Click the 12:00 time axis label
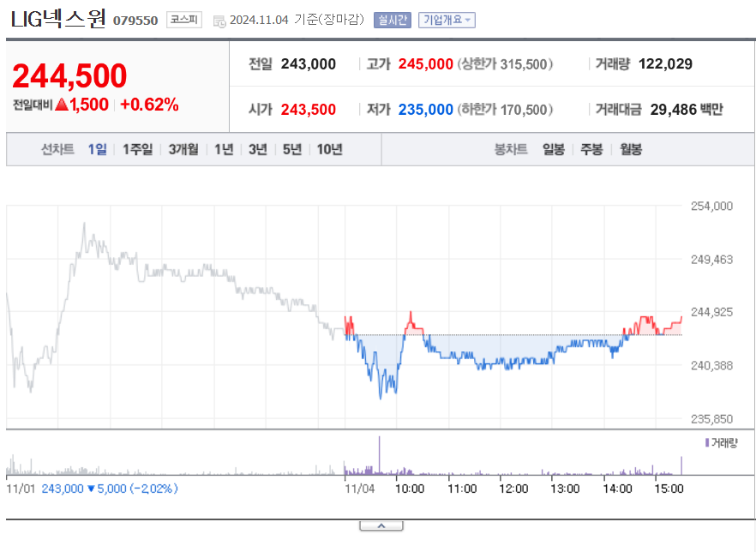This screenshot has height=552, width=756. click(x=514, y=489)
